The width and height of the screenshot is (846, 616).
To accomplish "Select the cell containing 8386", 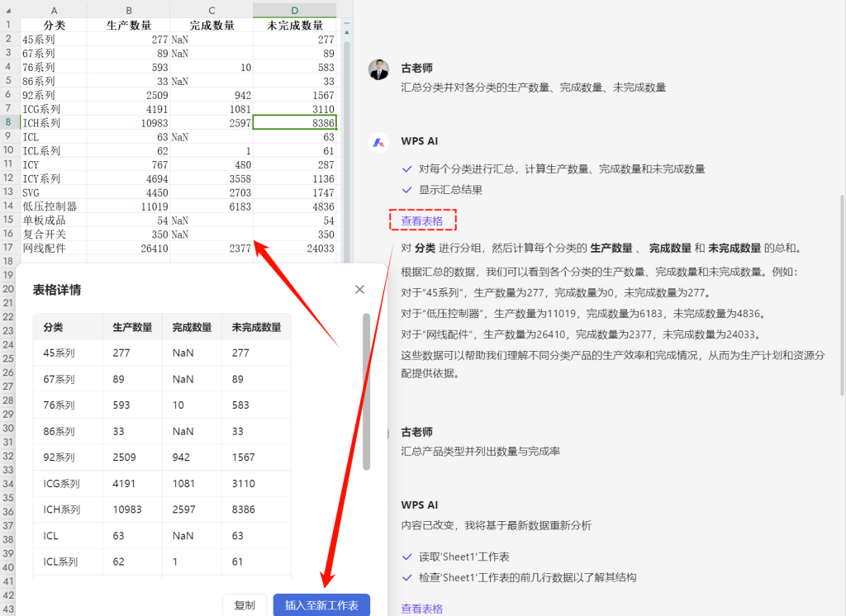I will [295, 122].
